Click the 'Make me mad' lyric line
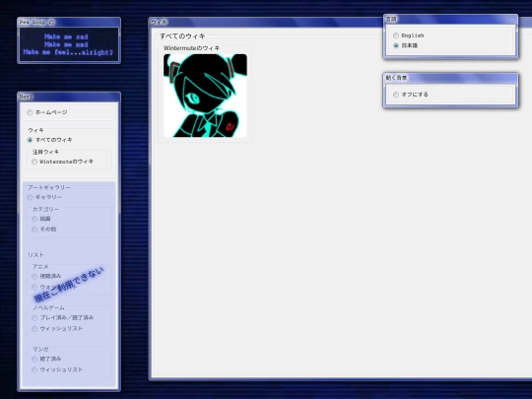 66,44
